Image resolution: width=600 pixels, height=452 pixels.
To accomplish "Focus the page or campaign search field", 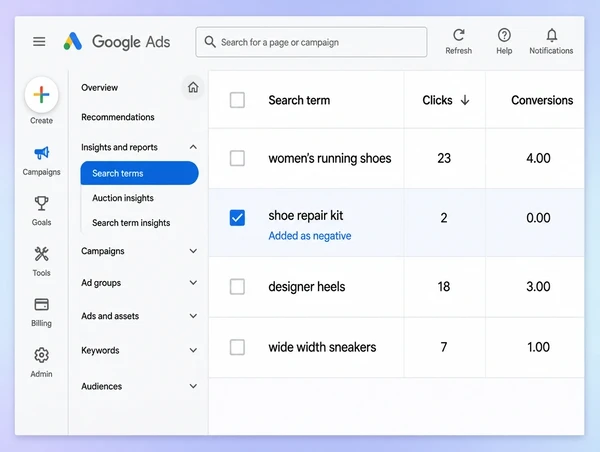I will point(311,42).
